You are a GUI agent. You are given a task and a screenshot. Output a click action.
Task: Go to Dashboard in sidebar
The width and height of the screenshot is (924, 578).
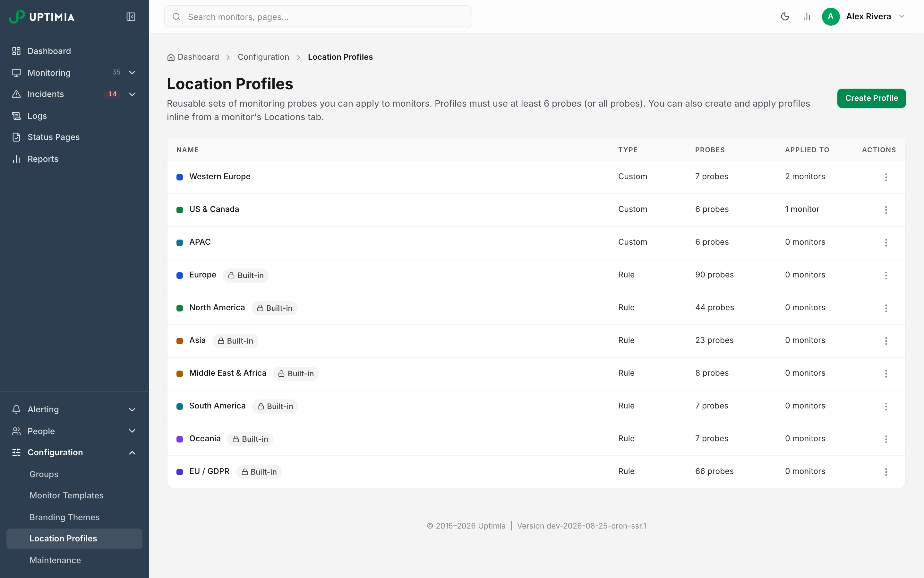[x=74, y=51]
